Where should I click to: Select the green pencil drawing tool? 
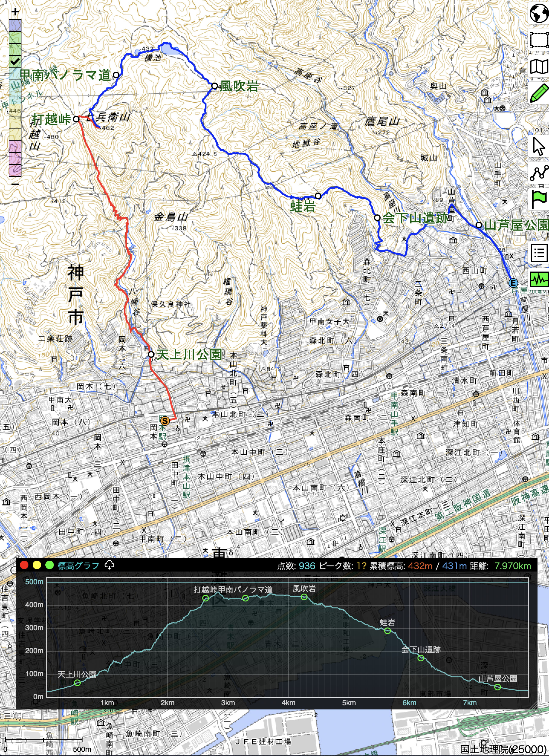coord(539,93)
